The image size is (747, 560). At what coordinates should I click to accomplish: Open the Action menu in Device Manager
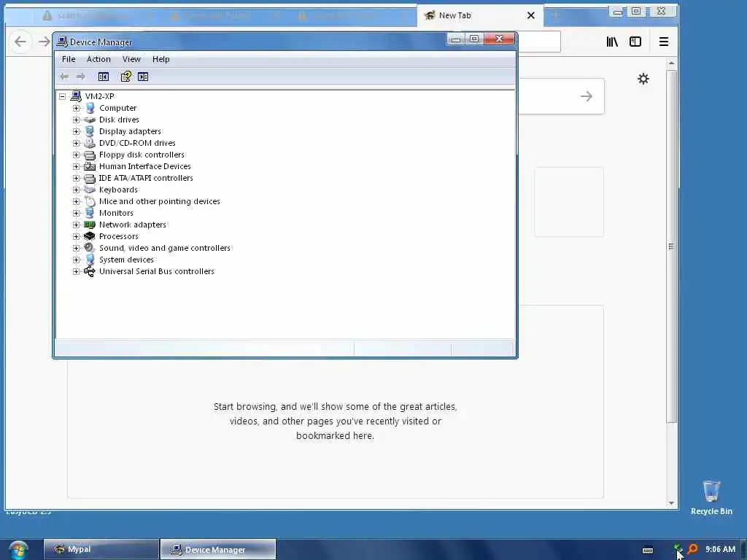click(x=98, y=59)
